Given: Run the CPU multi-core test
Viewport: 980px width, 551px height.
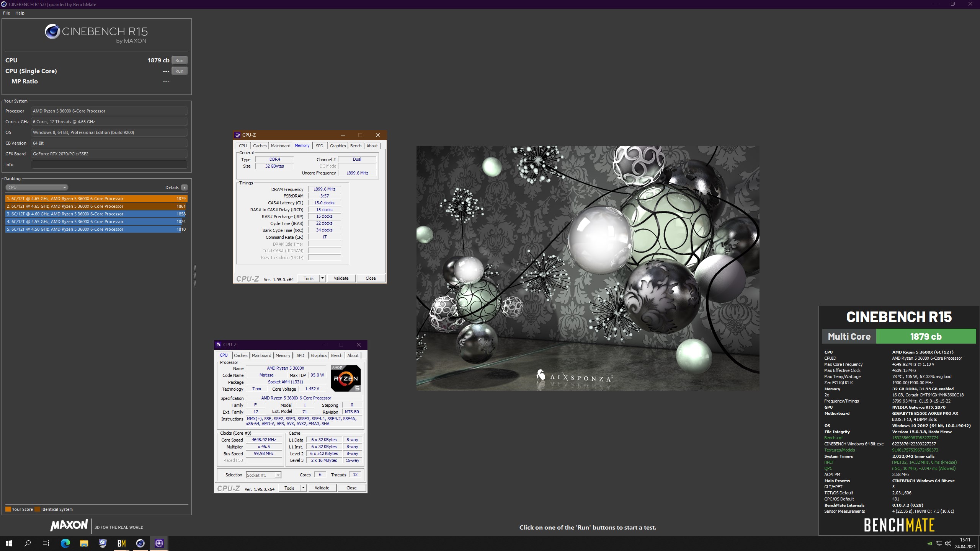Looking at the screenshot, I should click(179, 60).
